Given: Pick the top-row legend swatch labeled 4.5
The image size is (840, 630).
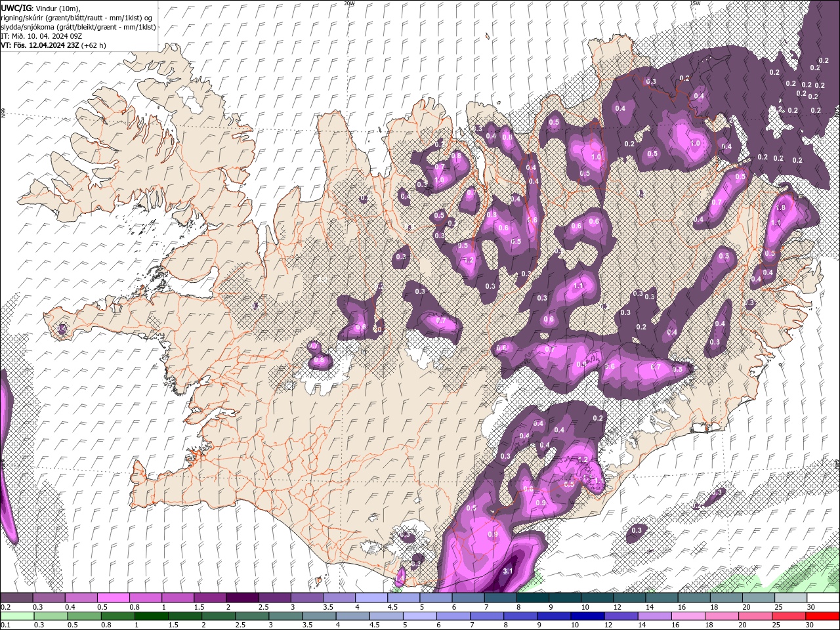Looking at the screenshot, I should click(x=404, y=598).
